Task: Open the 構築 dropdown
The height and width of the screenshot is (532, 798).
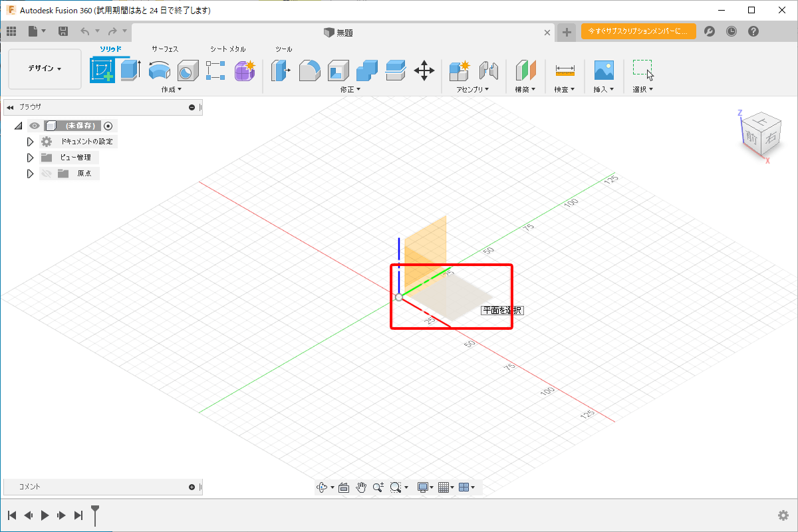Action: point(525,89)
